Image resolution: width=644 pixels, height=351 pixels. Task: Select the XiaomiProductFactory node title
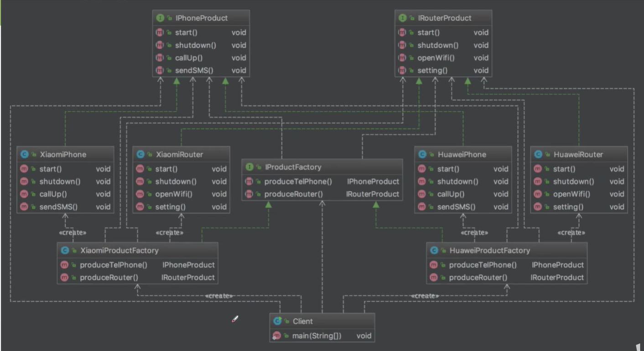[x=119, y=251]
